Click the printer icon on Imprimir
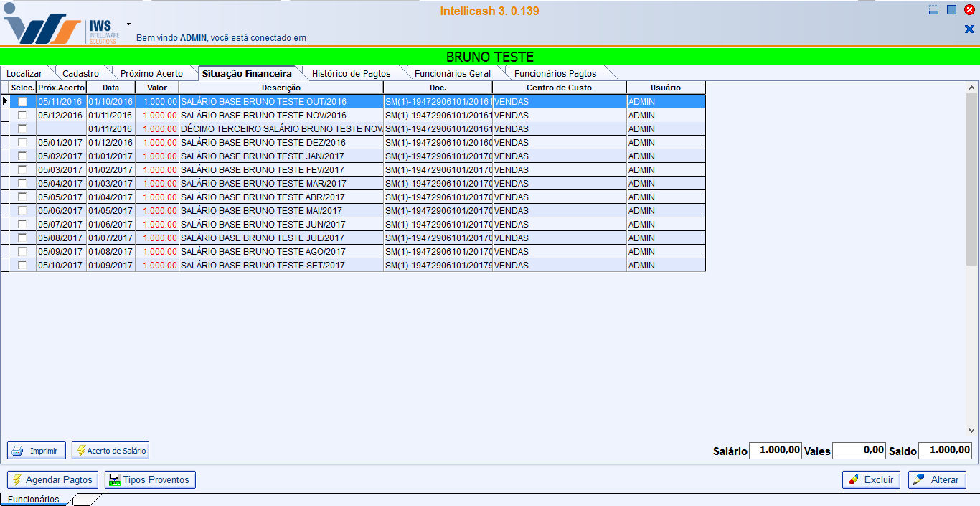 click(x=18, y=451)
